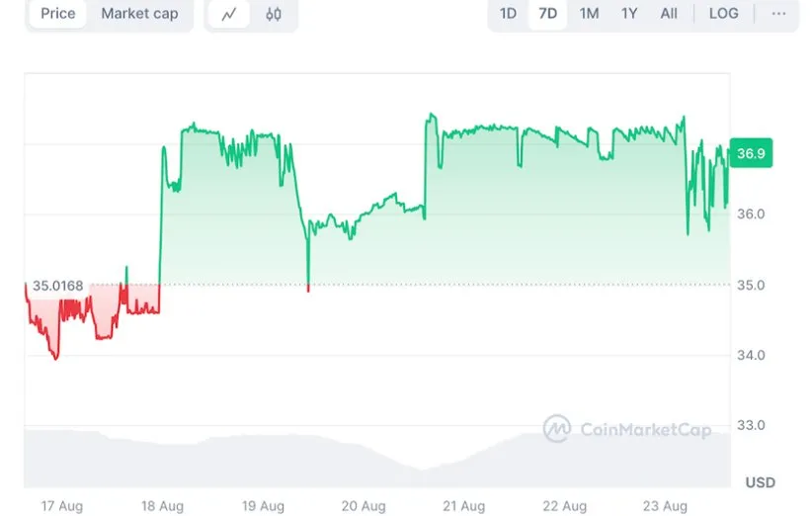This screenshot has width=812, height=516.
Task: Select the 1D time range
Action: [x=508, y=14]
